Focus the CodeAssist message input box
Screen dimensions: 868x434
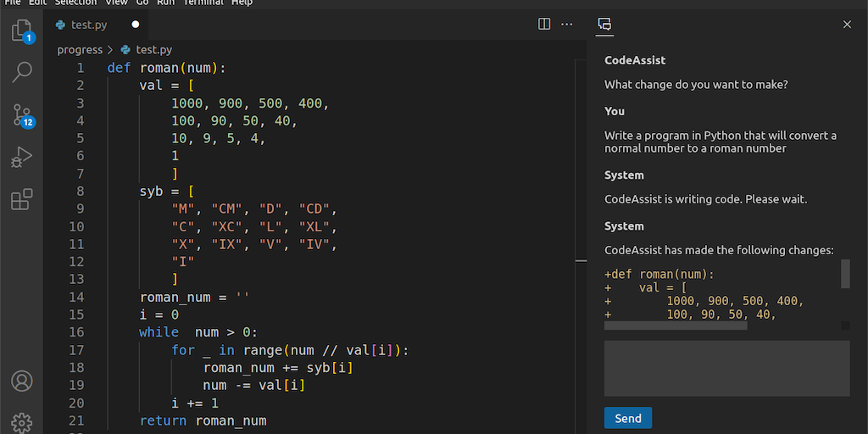(x=726, y=368)
